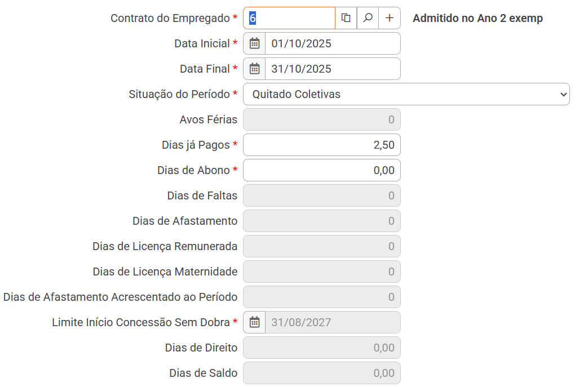This screenshot has width=588, height=387.
Task: Focus the Dias já Pagos field
Action: point(321,145)
